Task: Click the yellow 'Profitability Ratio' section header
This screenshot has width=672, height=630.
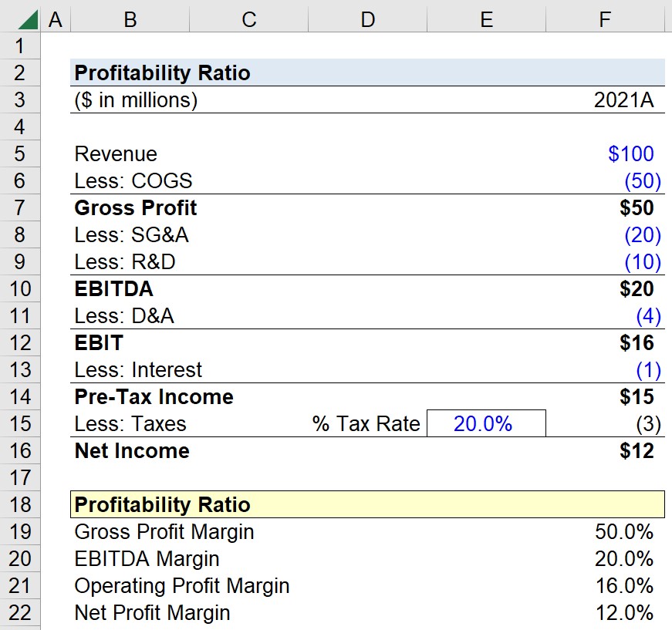Action: [x=367, y=504]
